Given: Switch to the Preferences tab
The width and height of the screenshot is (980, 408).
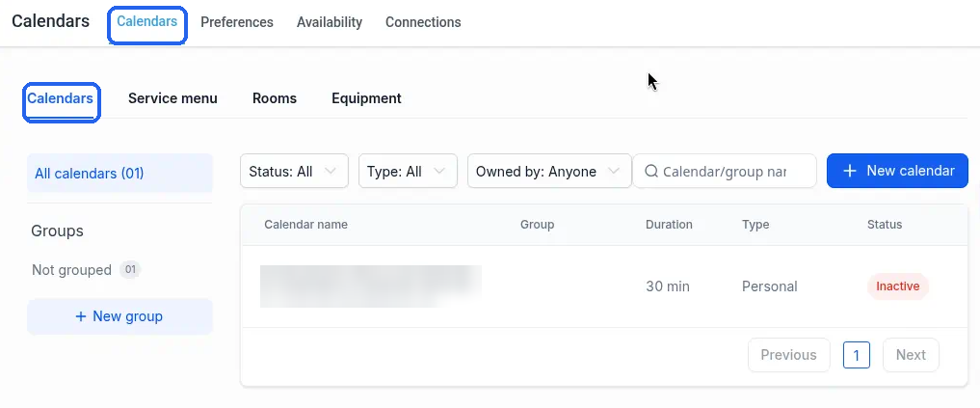Looking at the screenshot, I should pyautogui.click(x=237, y=22).
